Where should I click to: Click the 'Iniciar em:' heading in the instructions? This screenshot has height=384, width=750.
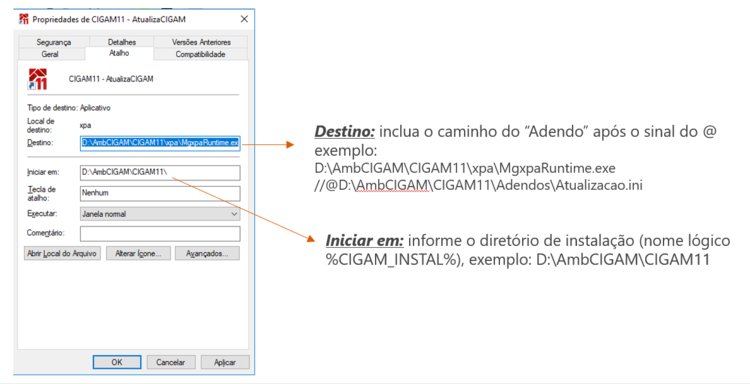pyautogui.click(x=364, y=241)
